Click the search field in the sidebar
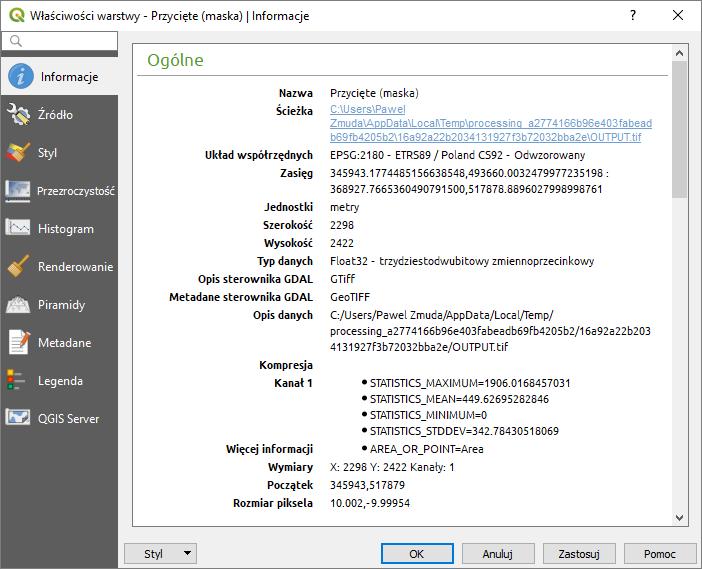 pyautogui.click(x=60, y=41)
